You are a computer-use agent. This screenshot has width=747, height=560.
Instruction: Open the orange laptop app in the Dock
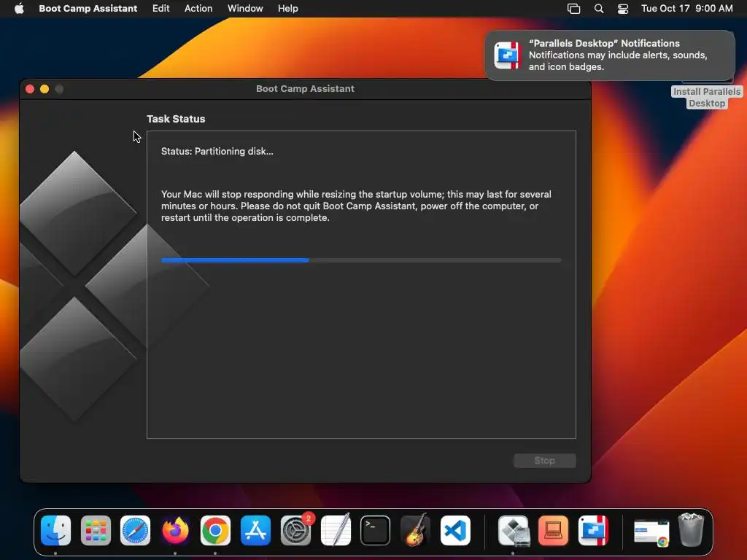pos(553,530)
